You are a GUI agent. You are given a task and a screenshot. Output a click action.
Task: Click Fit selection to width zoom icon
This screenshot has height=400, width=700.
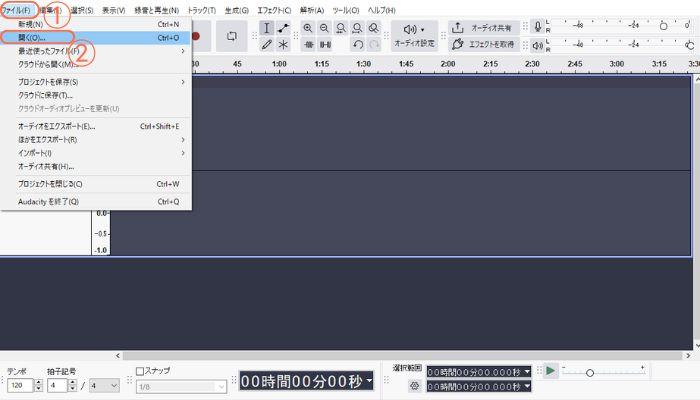(341, 28)
